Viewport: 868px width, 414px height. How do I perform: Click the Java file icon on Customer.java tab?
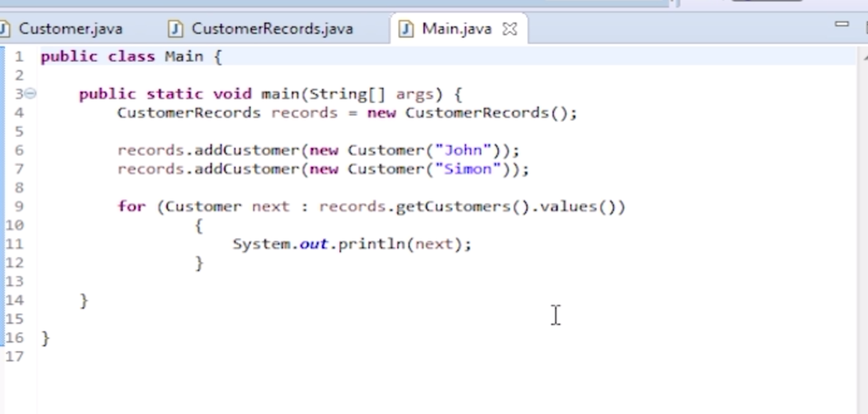click(5, 29)
